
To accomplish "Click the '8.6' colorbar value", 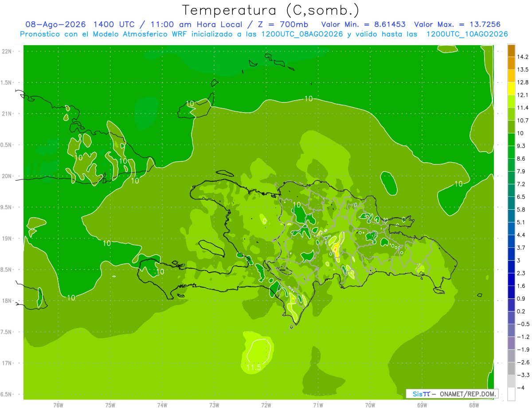I will click(x=521, y=159).
